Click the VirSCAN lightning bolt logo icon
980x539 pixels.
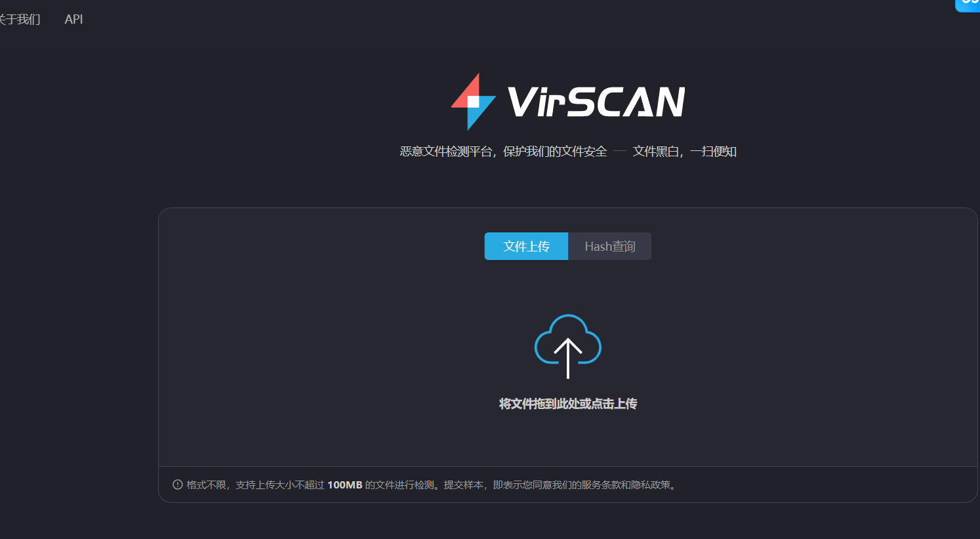click(472, 101)
